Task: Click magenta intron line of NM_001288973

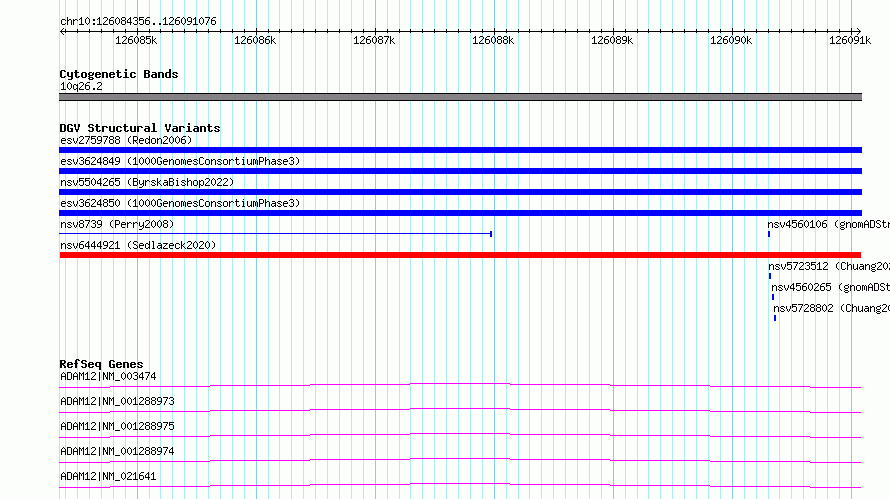Action: [x=460, y=410]
